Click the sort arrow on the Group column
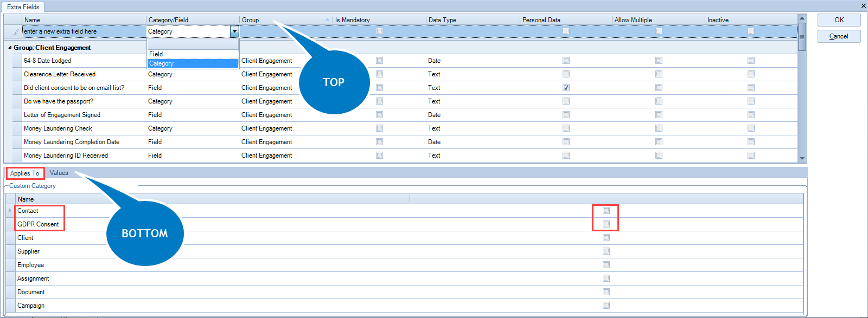Viewport: 868px width, 318px height. coord(327,20)
